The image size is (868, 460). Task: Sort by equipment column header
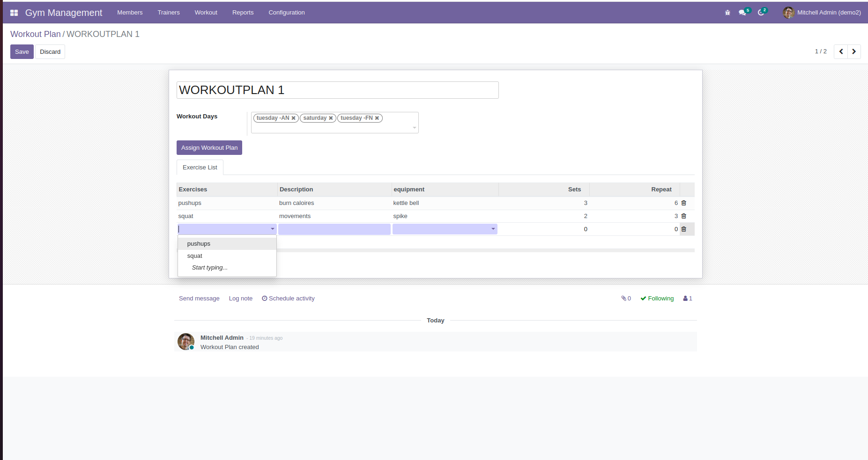tap(445, 190)
